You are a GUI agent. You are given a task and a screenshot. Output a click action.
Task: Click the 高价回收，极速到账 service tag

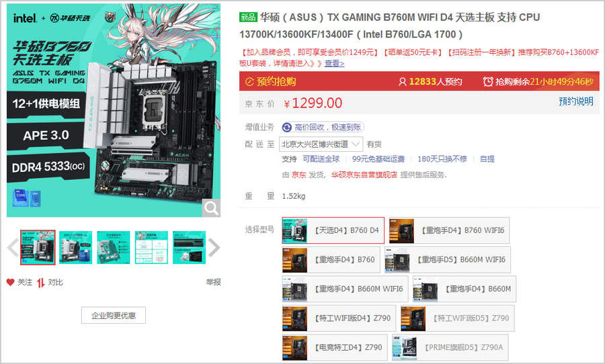pos(323,127)
